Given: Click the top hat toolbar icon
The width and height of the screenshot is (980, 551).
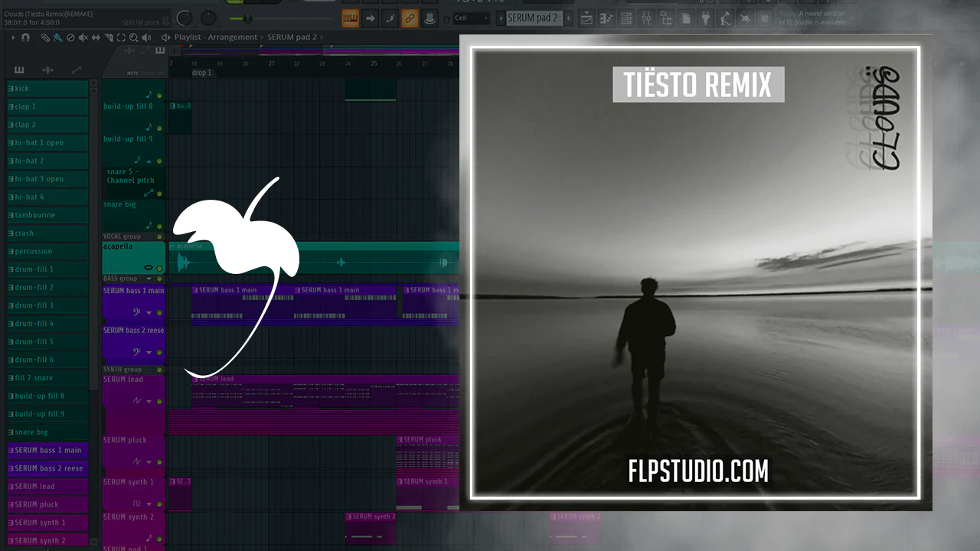Looking at the screenshot, I should [x=430, y=18].
